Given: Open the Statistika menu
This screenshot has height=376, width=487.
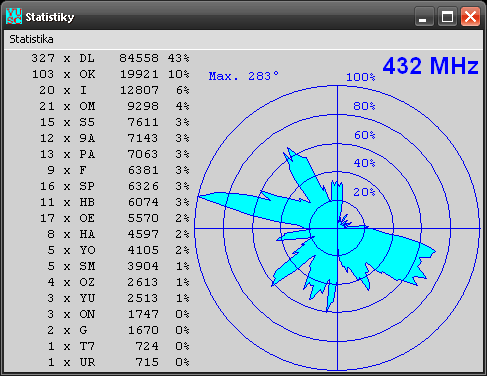Looking at the screenshot, I should [x=31, y=39].
